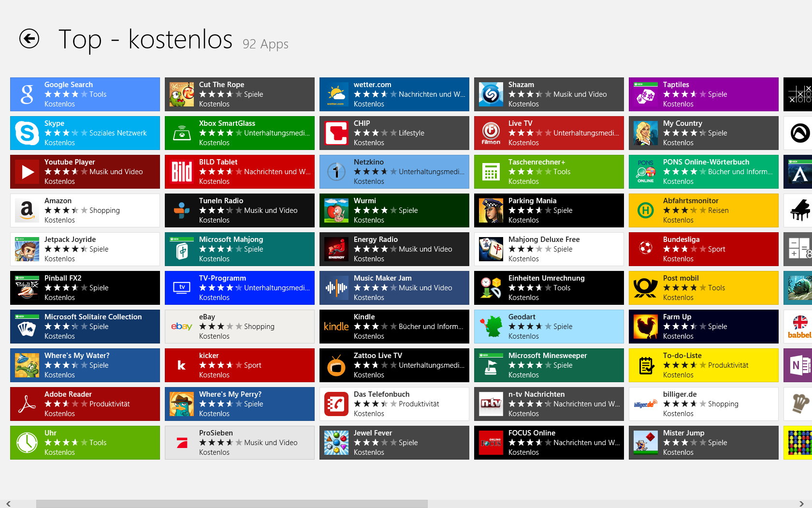Open the Uhr clock icon

[27, 443]
